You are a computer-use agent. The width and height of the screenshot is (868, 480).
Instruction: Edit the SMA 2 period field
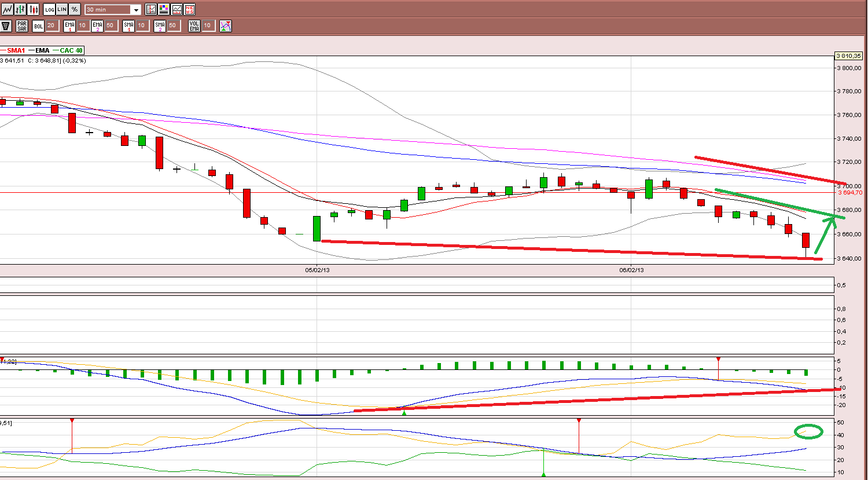coord(173,26)
